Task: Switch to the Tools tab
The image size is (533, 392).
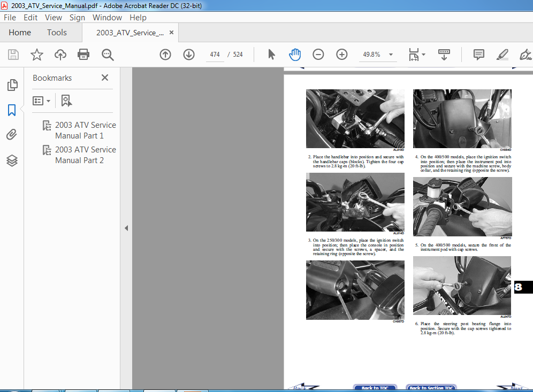Action: pos(57,32)
